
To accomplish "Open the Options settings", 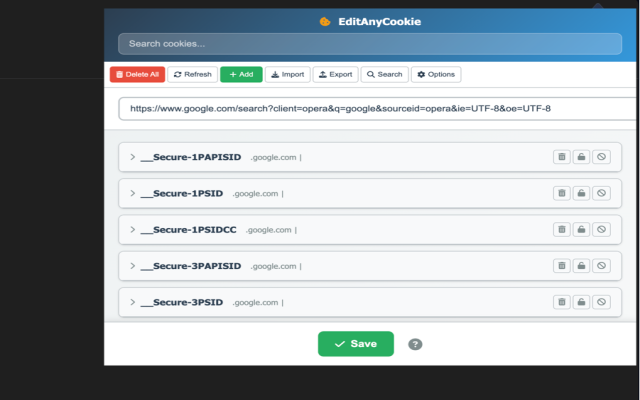I will pos(436,74).
